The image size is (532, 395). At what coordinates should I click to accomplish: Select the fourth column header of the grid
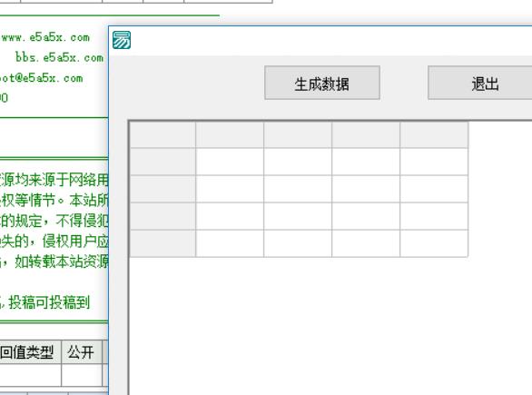pyautogui.click(x=434, y=134)
